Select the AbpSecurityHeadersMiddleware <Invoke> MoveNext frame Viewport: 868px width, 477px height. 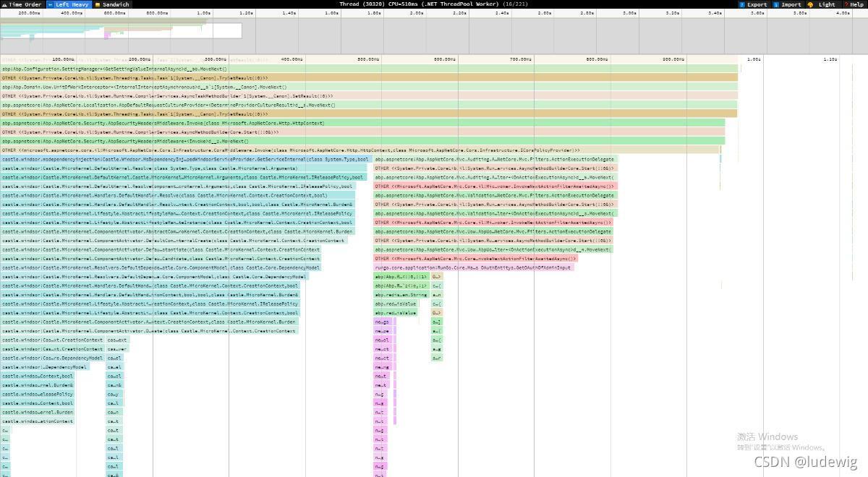(362, 141)
